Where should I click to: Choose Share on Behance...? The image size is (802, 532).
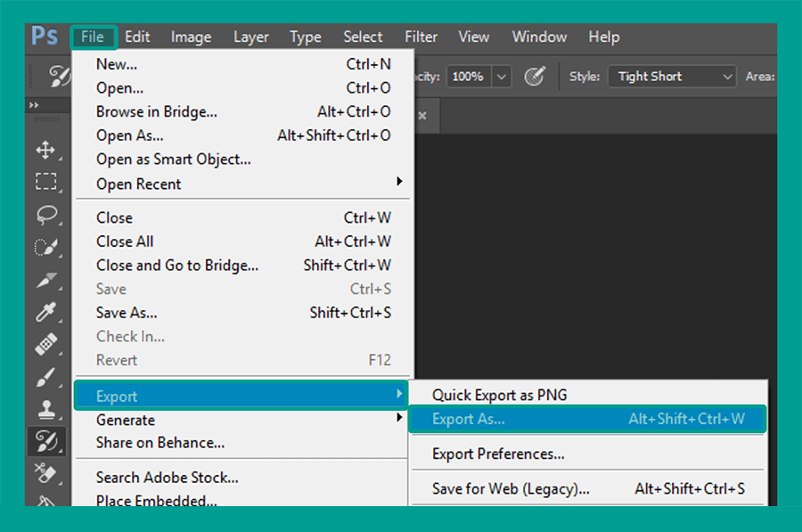pos(241,443)
